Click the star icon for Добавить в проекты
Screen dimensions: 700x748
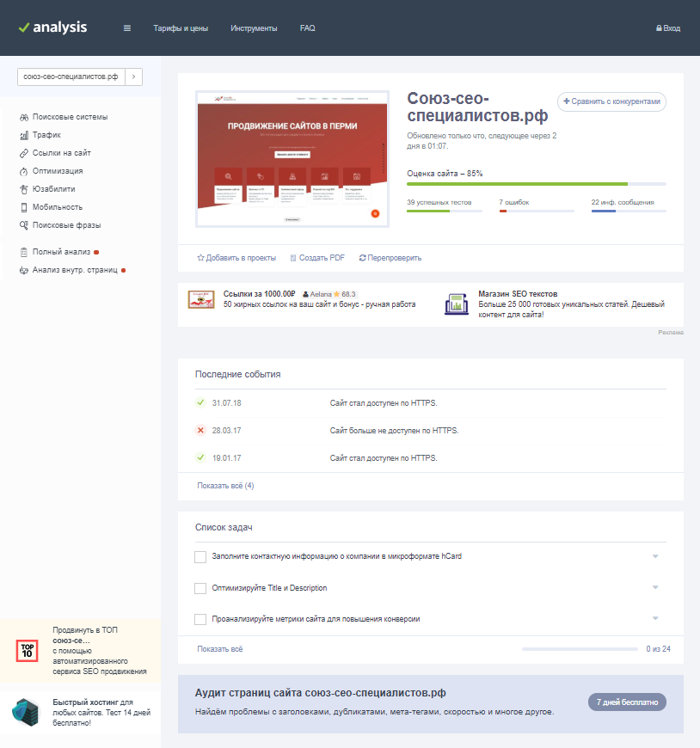(x=200, y=258)
